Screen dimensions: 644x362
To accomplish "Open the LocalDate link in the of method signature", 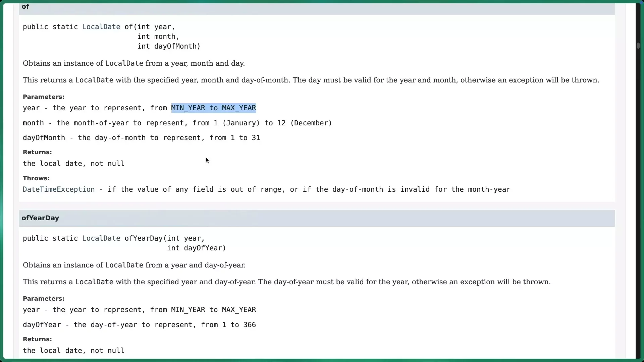I will click(x=101, y=27).
